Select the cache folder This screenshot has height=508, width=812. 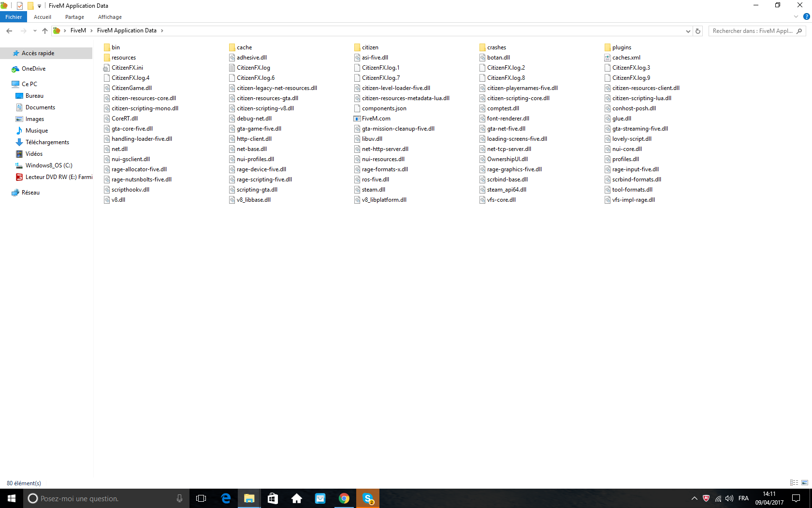[240, 47]
